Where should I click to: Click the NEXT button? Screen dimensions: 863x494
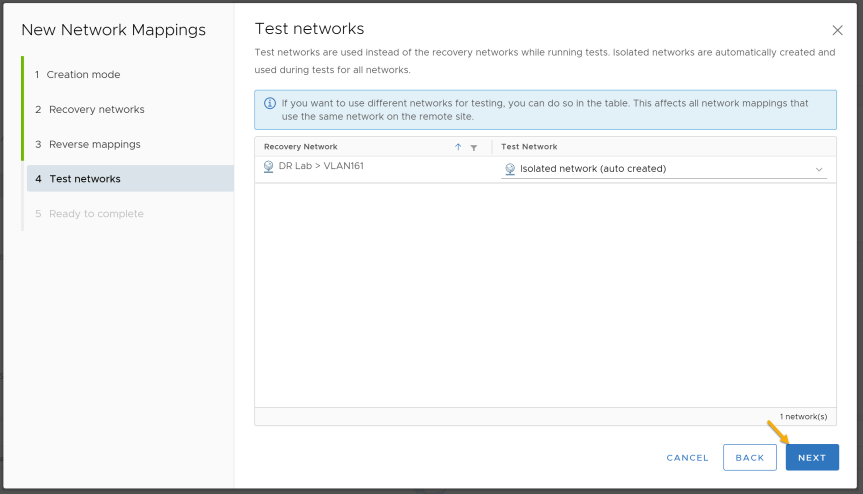812,457
